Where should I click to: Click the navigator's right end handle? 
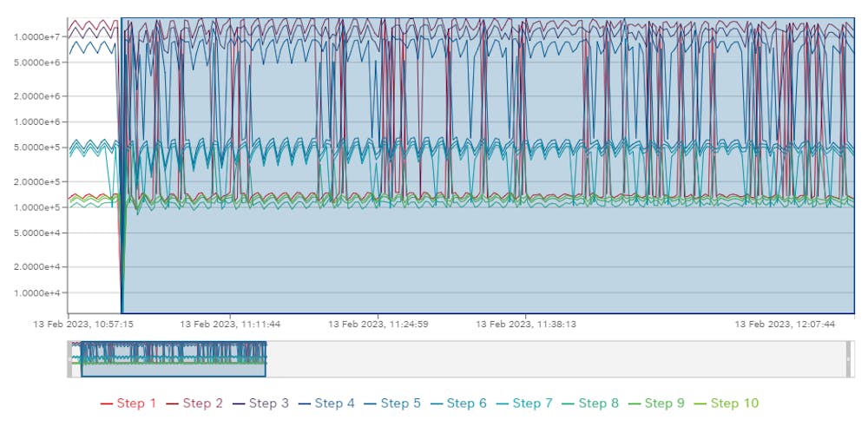(848, 358)
